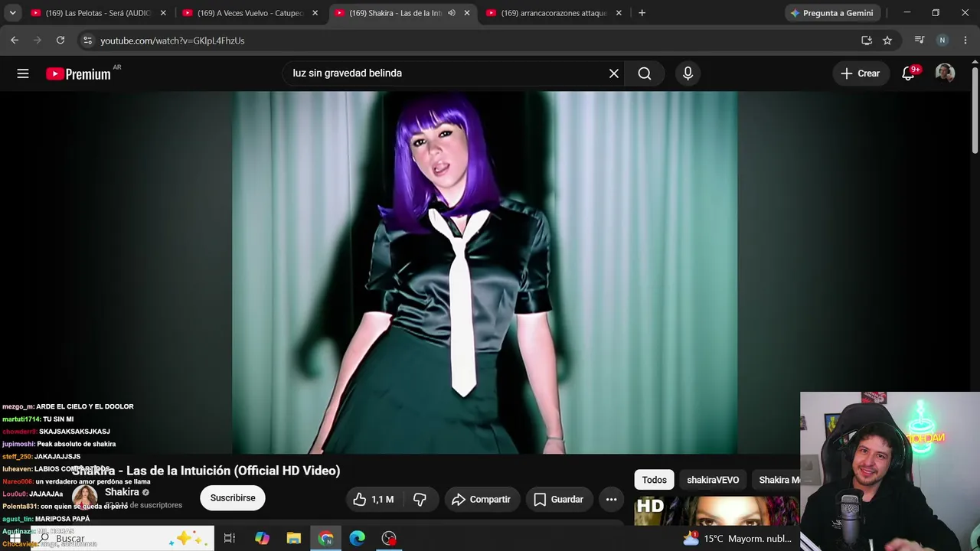
Task: Install YouTube app from address bar
Action: [867, 41]
